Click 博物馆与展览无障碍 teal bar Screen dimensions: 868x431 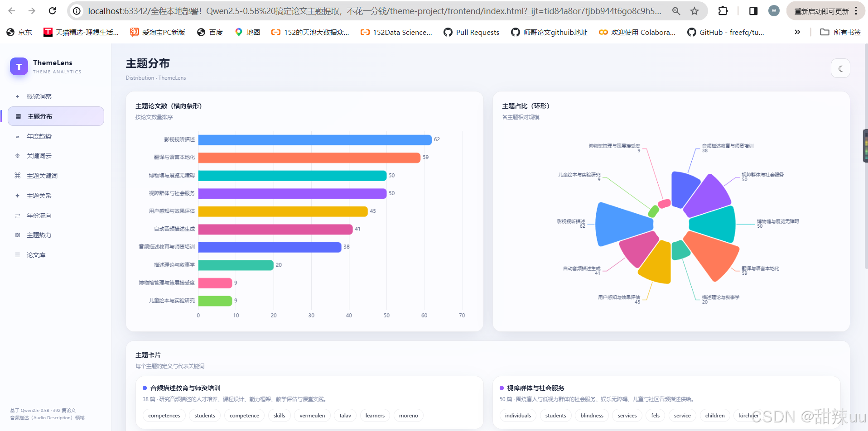(x=292, y=176)
